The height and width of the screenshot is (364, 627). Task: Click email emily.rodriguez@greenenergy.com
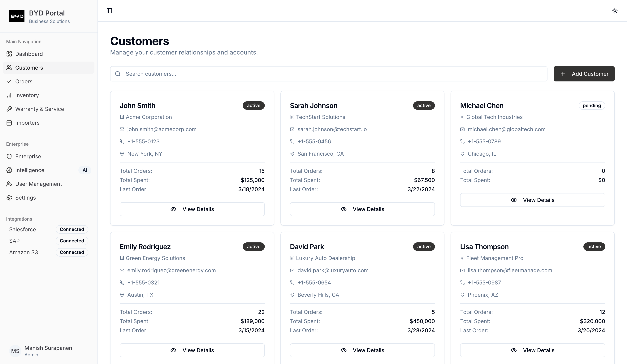click(171, 270)
